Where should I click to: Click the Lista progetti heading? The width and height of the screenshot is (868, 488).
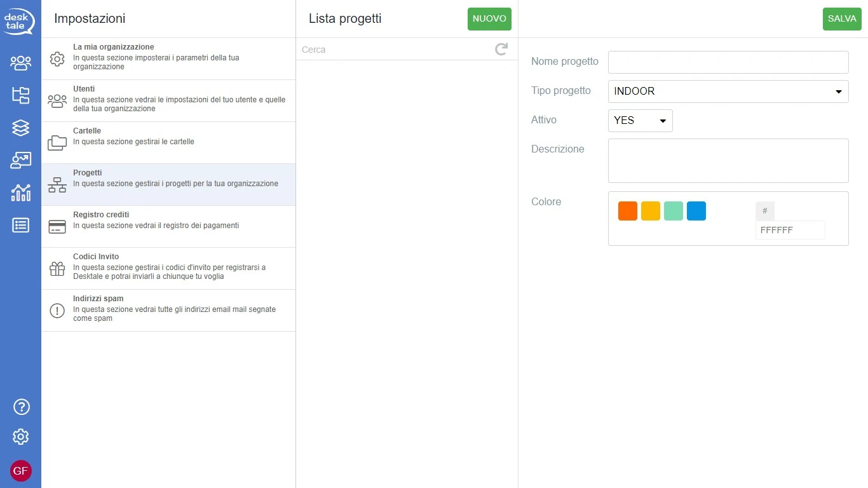[x=345, y=18]
